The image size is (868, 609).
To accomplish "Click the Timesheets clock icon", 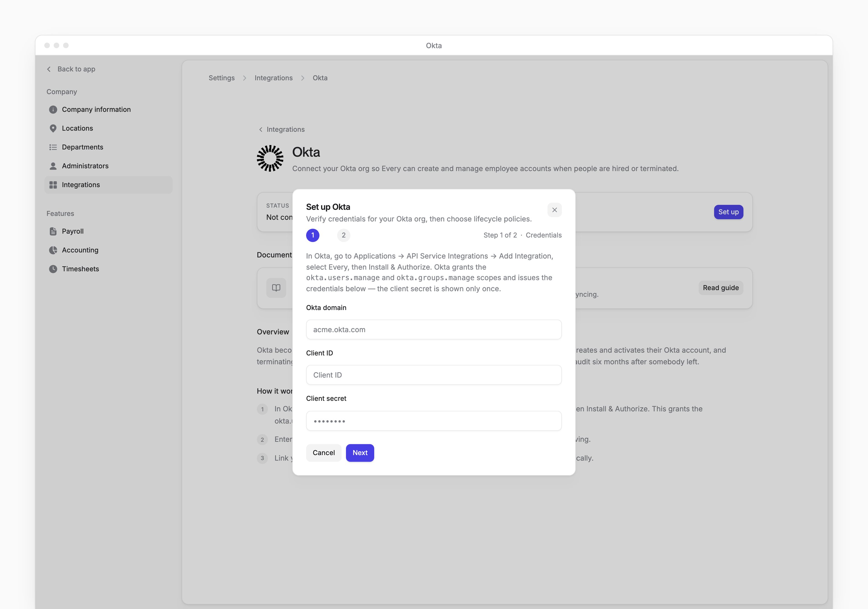I will click(x=53, y=269).
